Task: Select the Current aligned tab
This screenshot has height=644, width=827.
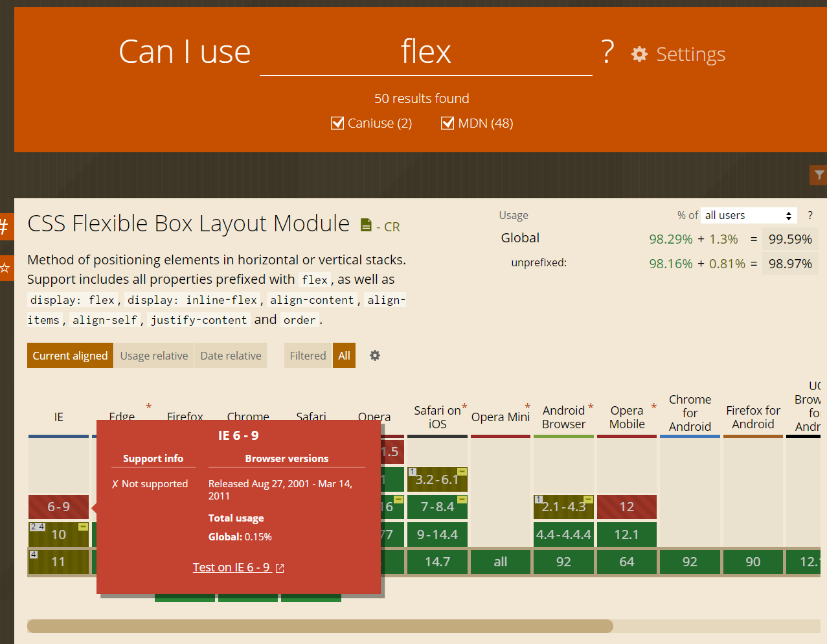Action: click(x=70, y=356)
